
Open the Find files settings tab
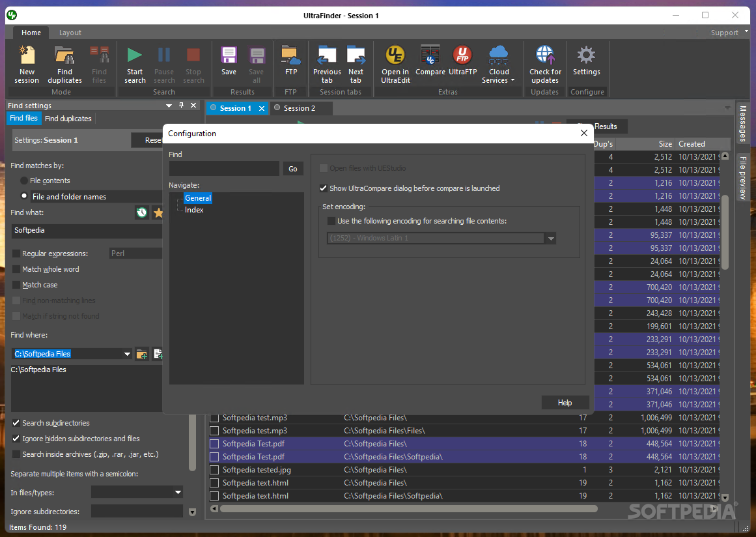coord(23,118)
